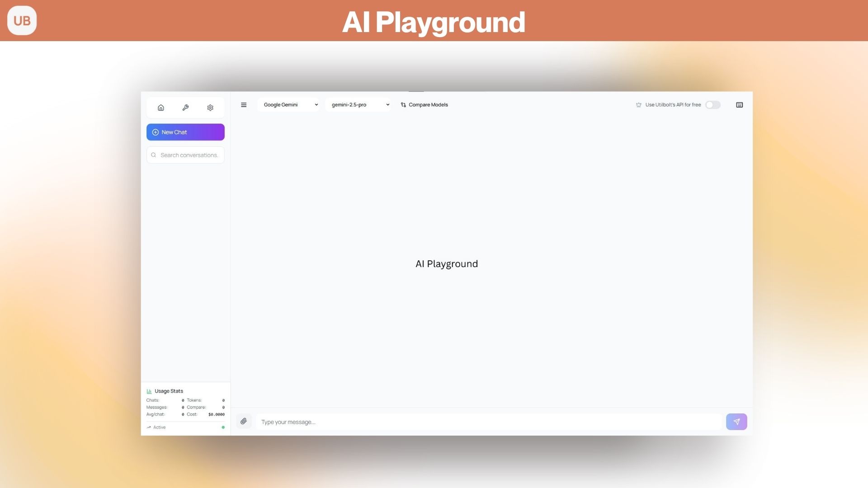This screenshot has width=868, height=488.
Task: Open the gemini-2.5-pro model dropdown
Action: [357, 104]
